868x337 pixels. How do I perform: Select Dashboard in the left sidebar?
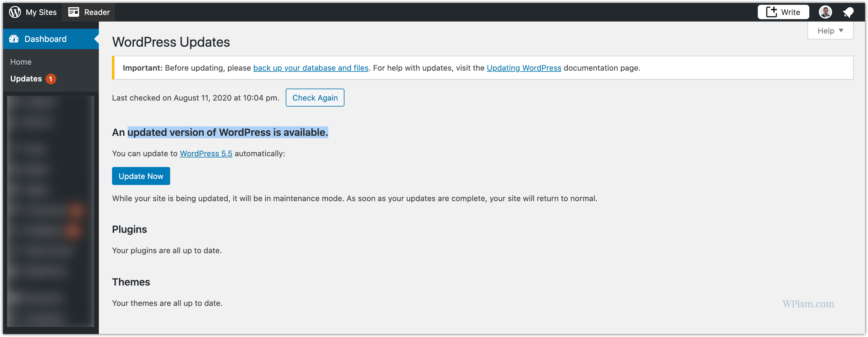point(46,39)
